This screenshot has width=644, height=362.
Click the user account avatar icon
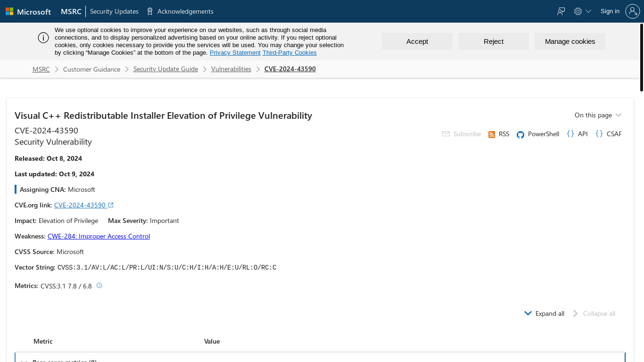coord(633,11)
